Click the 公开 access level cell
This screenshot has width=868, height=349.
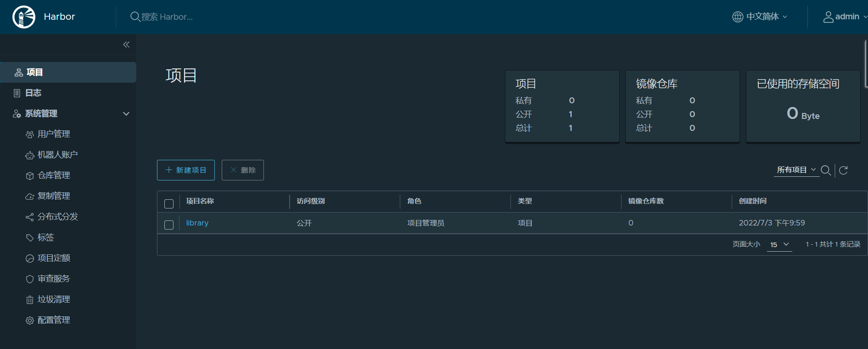pos(304,223)
